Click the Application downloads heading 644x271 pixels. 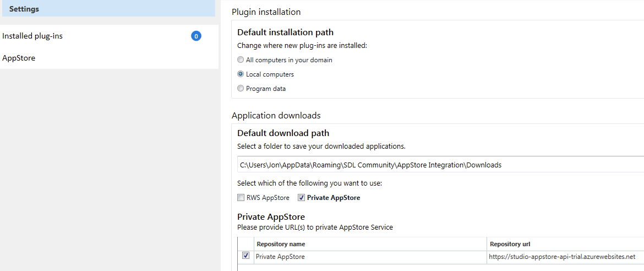[x=276, y=115]
